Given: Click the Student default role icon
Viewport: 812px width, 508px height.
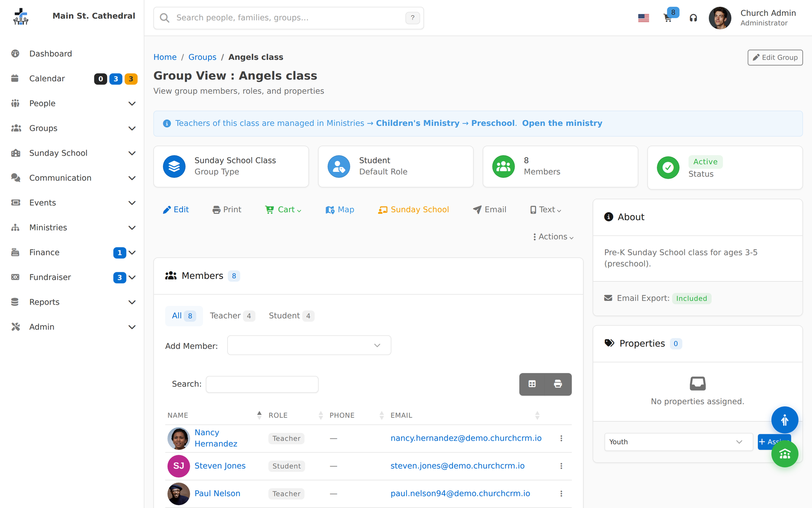Looking at the screenshot, I should pyautogui.click(x=339, y=166).
